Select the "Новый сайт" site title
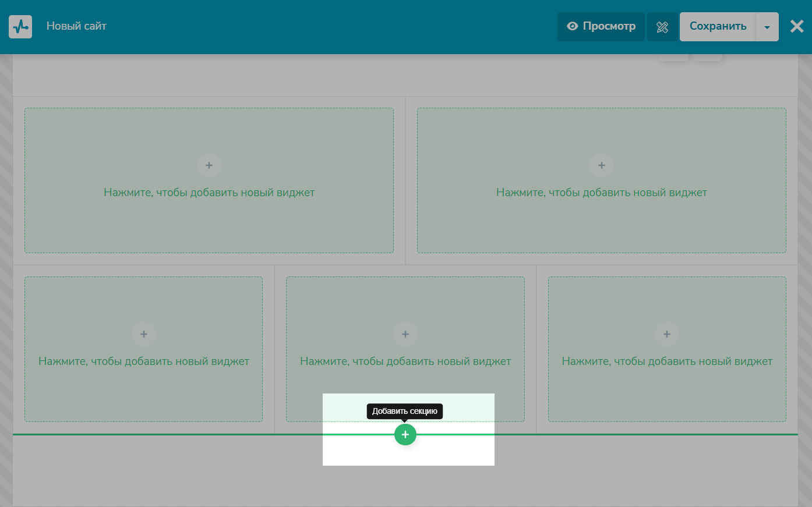 coord(76,26)
